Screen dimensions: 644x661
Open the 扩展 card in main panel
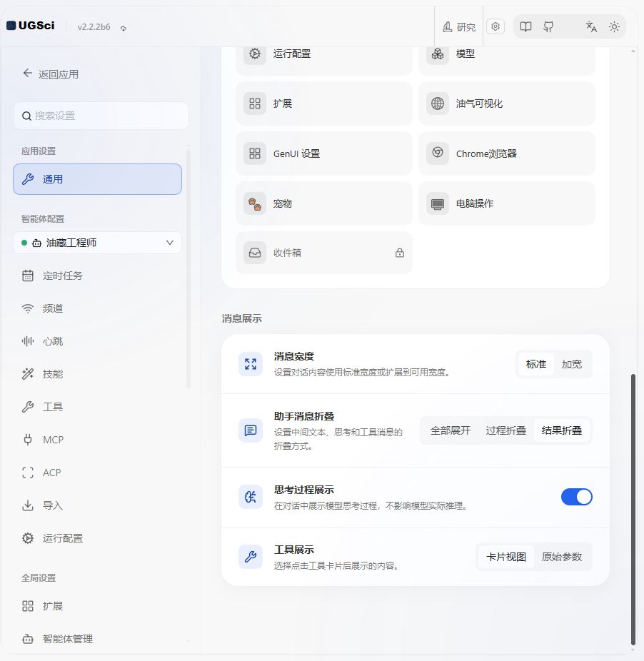coord(324,104)
